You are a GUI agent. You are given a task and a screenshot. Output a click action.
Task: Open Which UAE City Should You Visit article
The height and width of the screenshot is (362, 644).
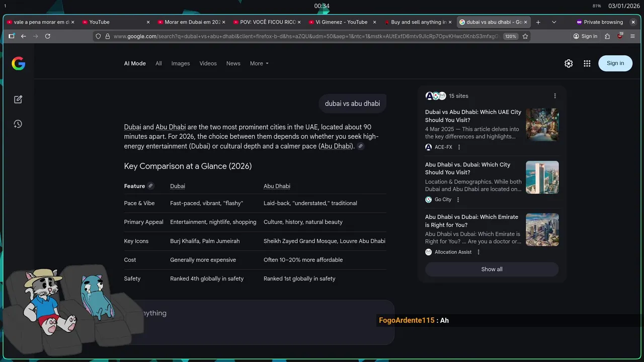click(x=473, y=116)
